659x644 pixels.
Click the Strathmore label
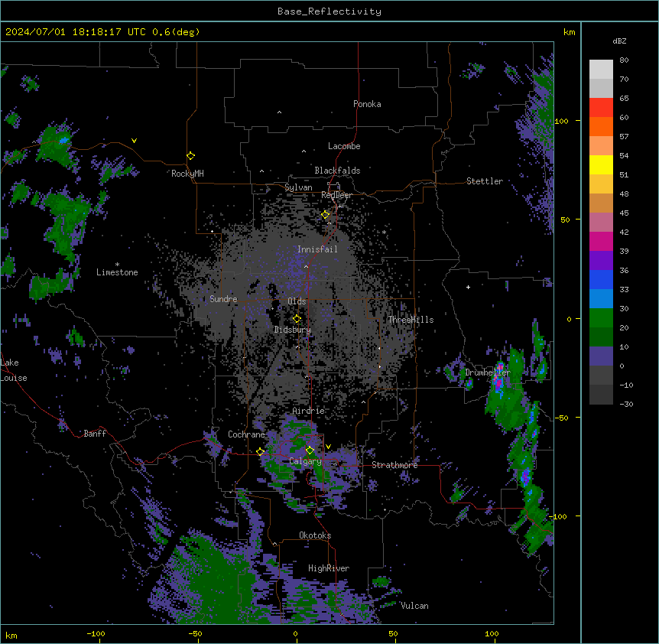(x=394, y=465)
